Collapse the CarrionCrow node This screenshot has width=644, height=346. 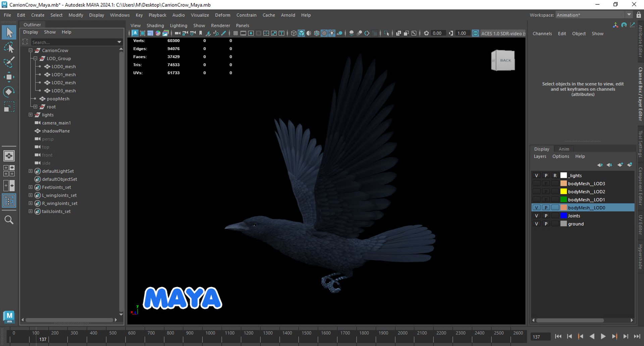31,50
